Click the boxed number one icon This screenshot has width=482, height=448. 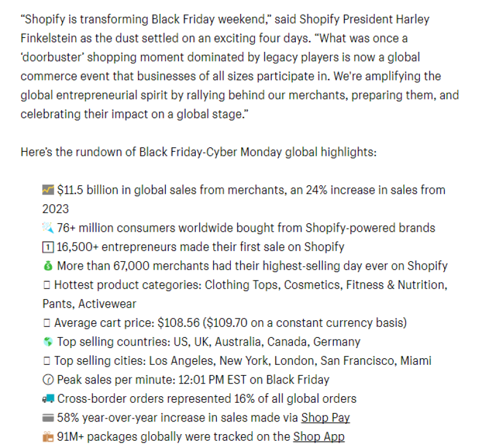click(x=48, y=247)
